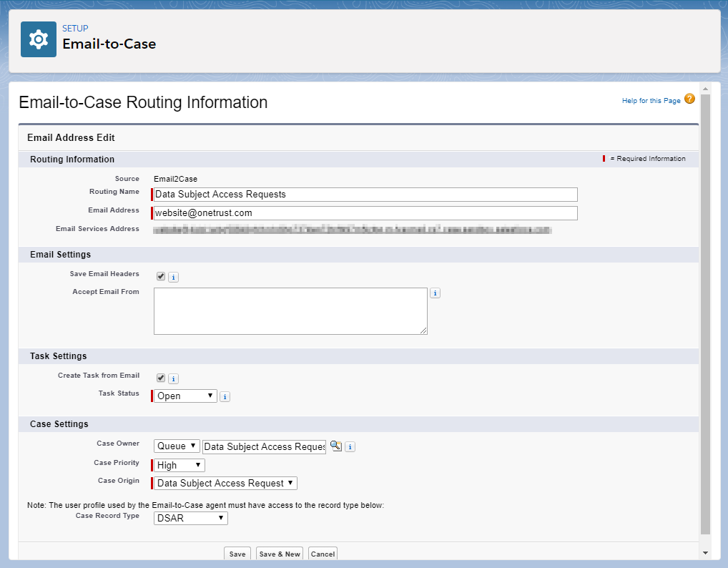Uncheck the Save Email Headers checkbox
Image resolution: width=728 pixels, height=568 pixels.
[160, 275]
